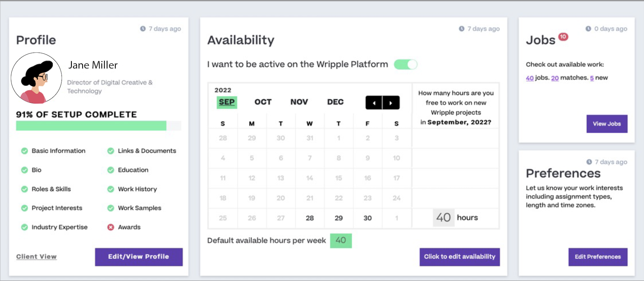644x281 pixels.
Task: Click the red X icon beside Awards
Action: pyautogui.click(x=111, y=227)
